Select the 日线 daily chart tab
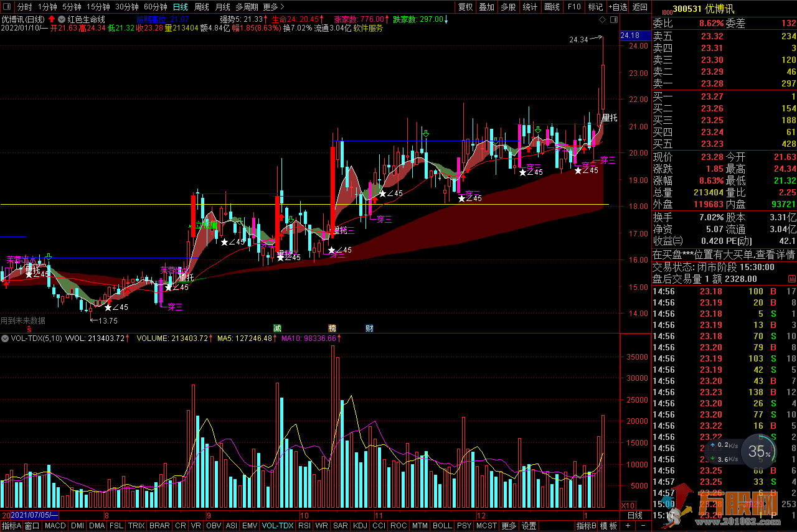797x532 pixels. pos(181,7)
